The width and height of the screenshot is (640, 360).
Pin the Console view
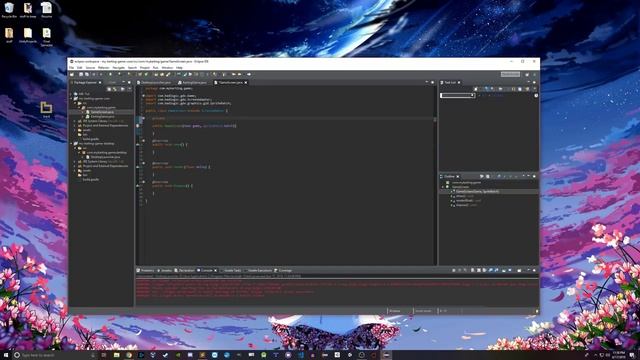tap(504, 270)
